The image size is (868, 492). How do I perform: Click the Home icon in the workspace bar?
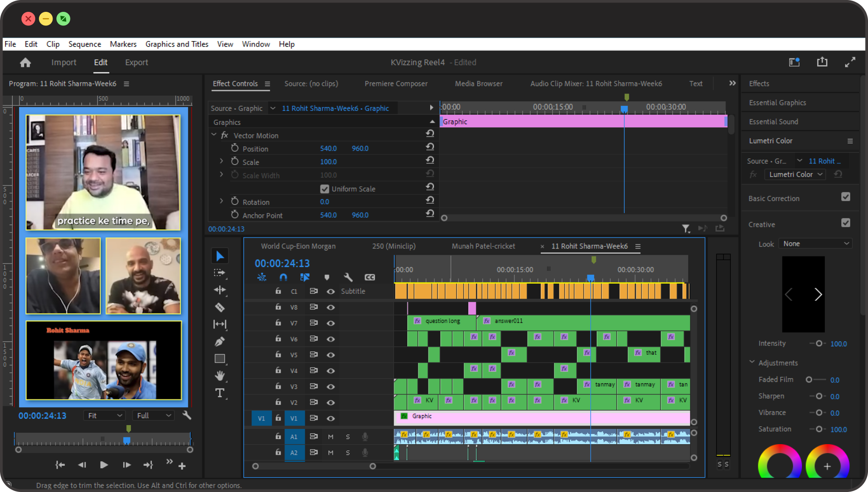coord(25,63)
